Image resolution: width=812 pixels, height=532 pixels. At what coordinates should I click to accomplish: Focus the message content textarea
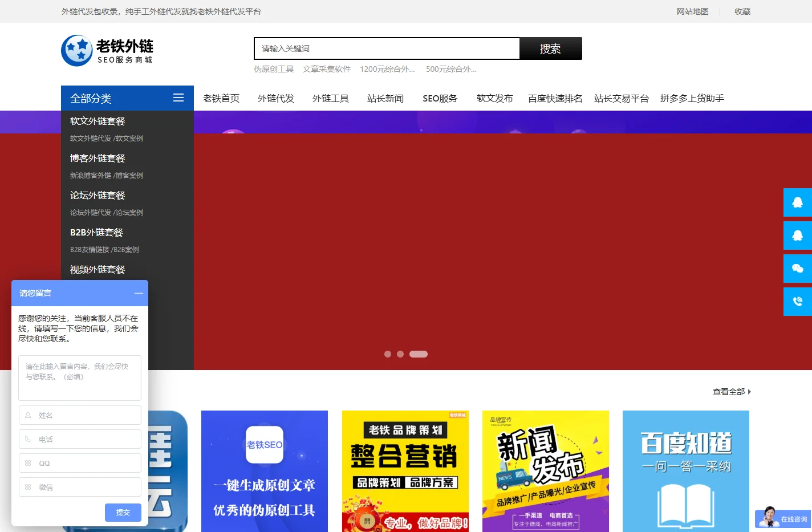click(x=80, y=378)
